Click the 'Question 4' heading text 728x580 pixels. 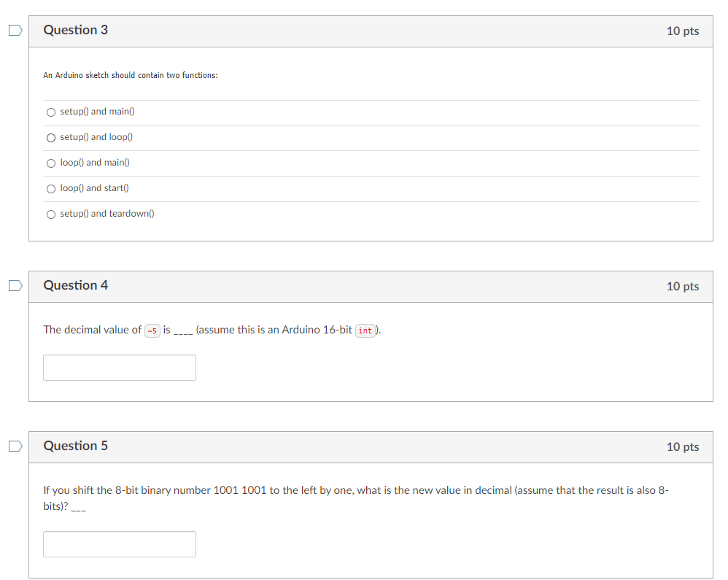click(76, 285)
